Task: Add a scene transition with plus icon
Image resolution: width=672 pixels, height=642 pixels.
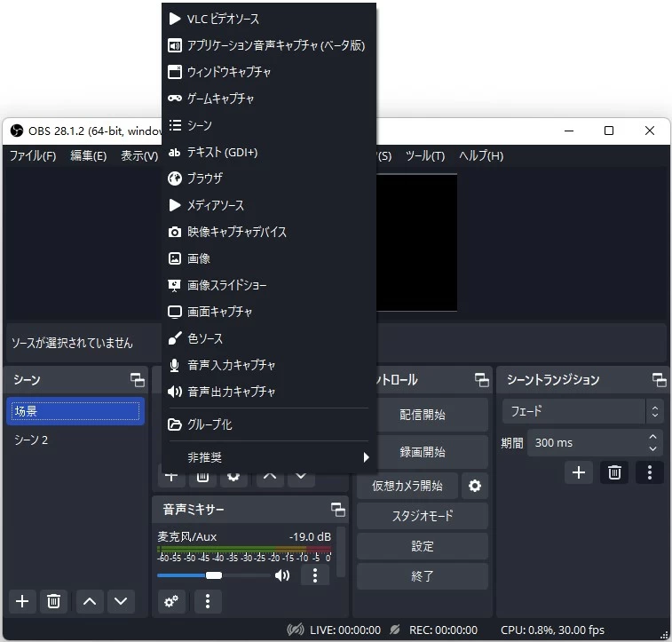Action: coord(579,472)
